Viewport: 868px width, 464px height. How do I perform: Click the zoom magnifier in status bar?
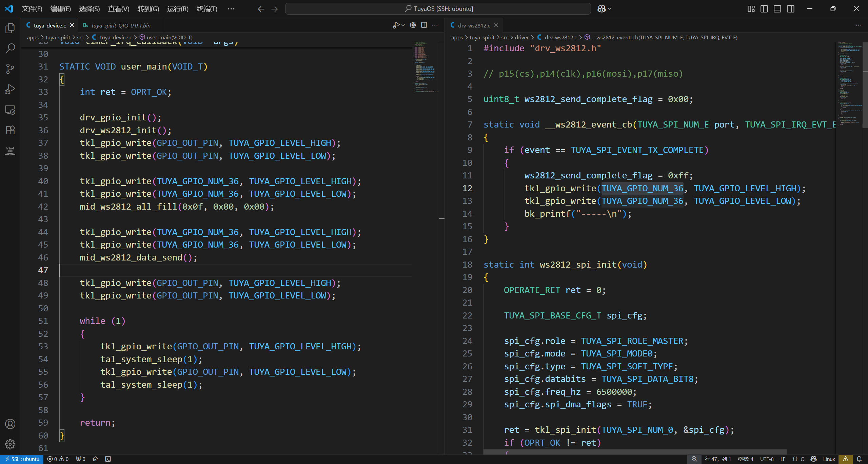(x=694, y=459)
